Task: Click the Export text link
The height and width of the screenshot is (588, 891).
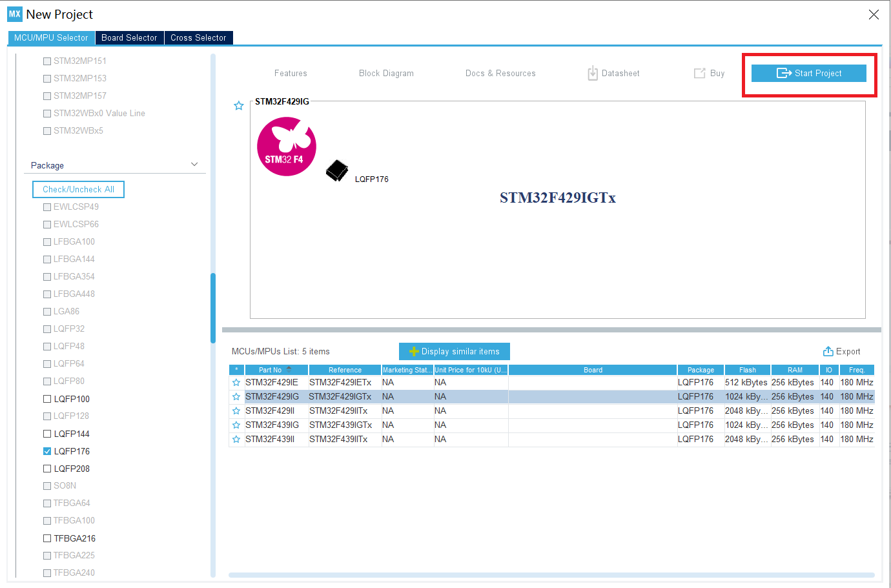Action: tap(848, 352)
